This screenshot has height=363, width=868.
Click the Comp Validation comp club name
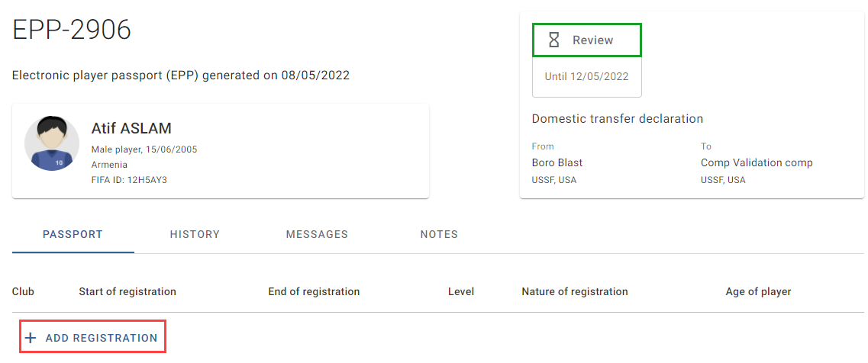point(757,162)
